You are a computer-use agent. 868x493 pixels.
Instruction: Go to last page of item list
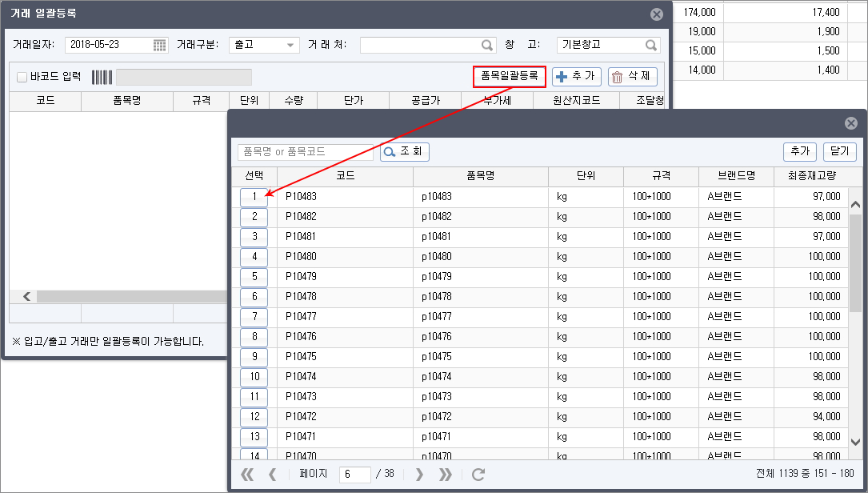(x=445, y=474)
